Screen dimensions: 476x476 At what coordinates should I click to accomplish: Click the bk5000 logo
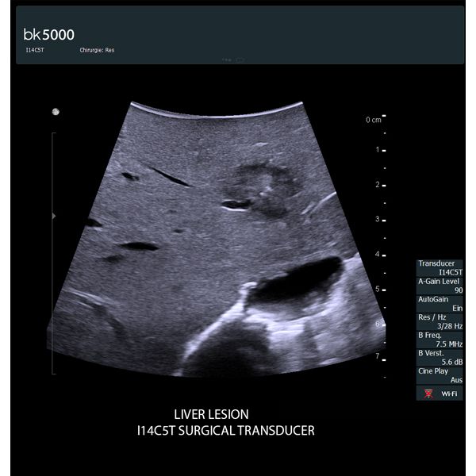[49, 35]
